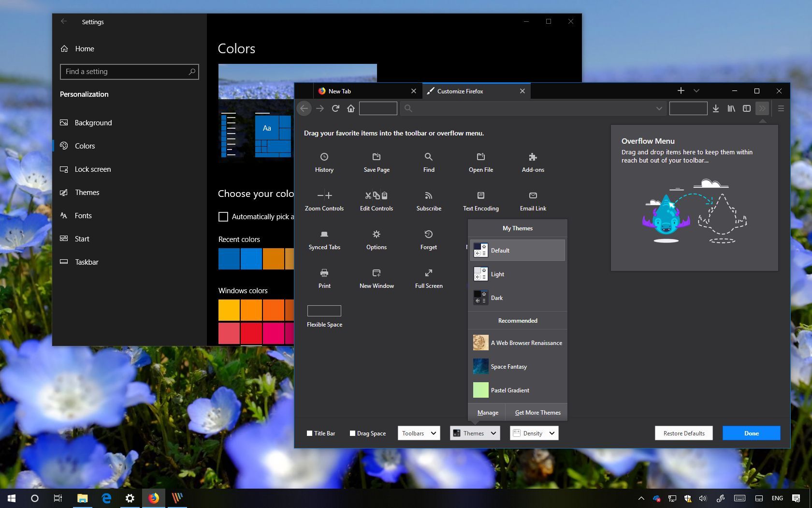Viewport: 812px width, 508px height.
Task: Choose A Web Browser Renaissance theme
Action: 518,343
